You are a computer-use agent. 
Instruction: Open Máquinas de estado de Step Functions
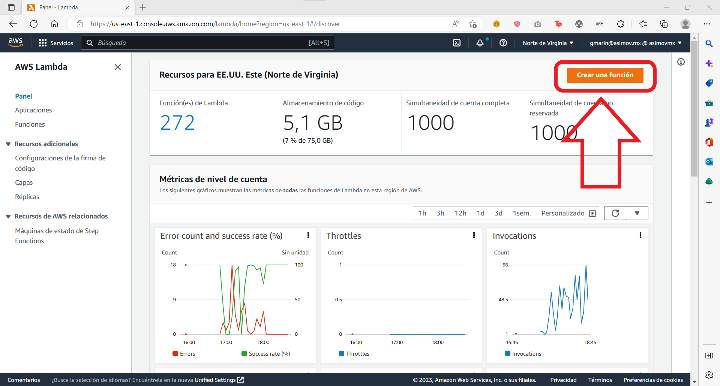point(56,235)
